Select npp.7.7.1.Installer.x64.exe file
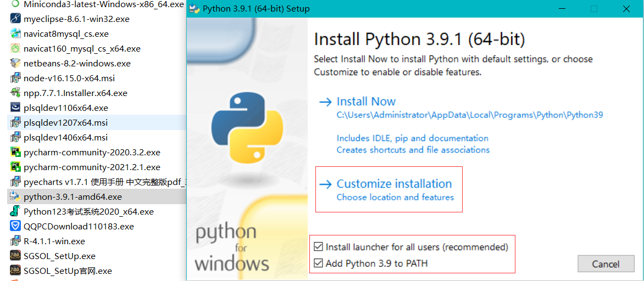 [x=75, y=93]
